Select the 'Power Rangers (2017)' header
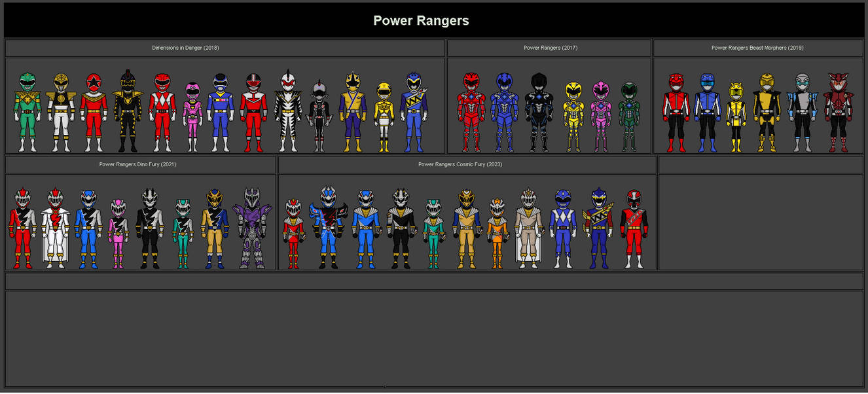Image resolution: width=868 pixels, height=394 pixels. (x=551, y=48)
